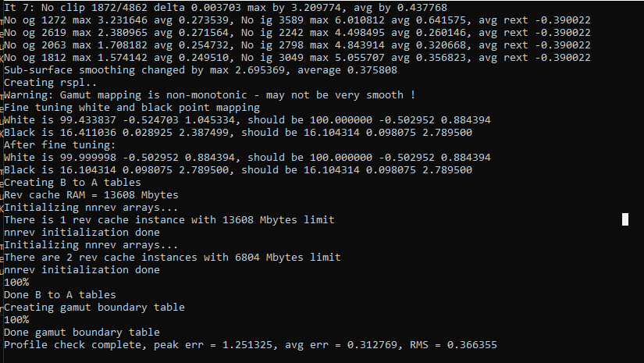Screen dimensions: 644x363
Task: Click the "No og 2619" output line
Action: [297, 33]
